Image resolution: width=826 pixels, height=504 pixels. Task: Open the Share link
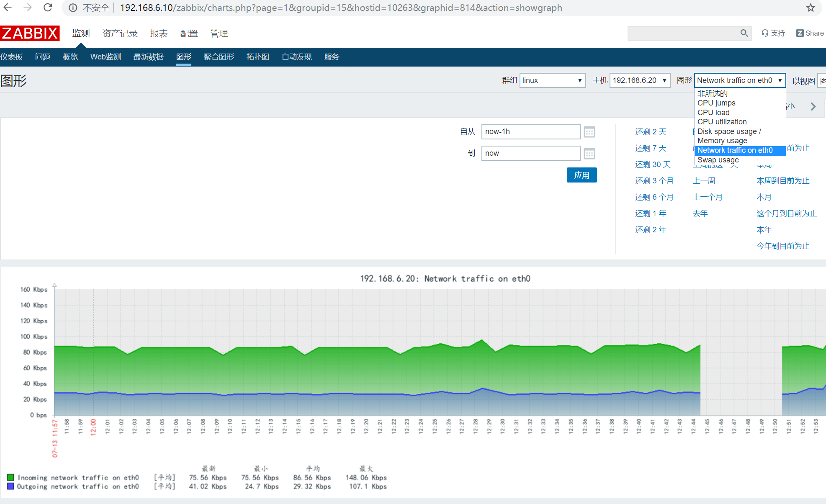(x=810, y=33)
